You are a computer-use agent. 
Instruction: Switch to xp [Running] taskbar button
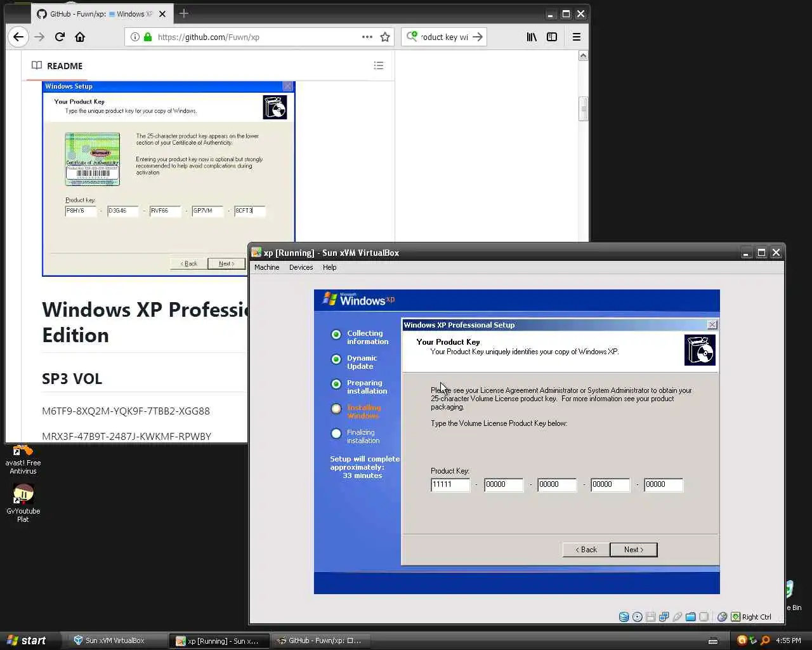tap(219, 640)
